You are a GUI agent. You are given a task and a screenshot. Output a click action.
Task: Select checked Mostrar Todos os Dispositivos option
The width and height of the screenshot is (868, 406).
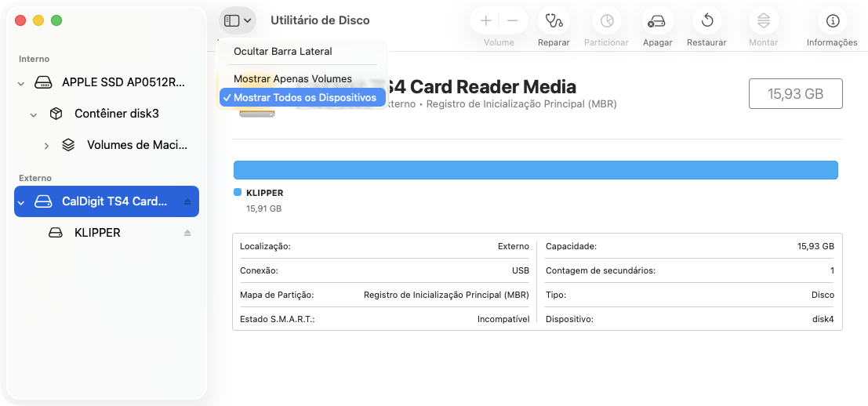pos(304,97)
